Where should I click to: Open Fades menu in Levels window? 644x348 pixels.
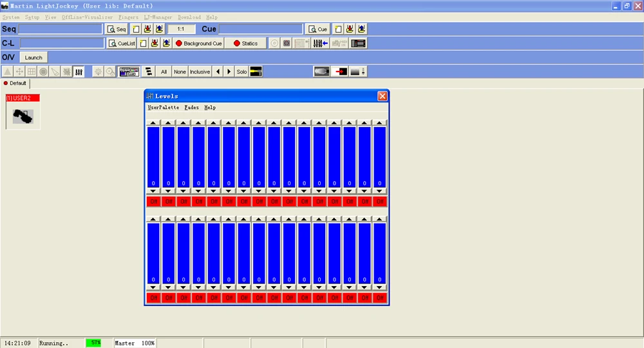tap(191, 107)
